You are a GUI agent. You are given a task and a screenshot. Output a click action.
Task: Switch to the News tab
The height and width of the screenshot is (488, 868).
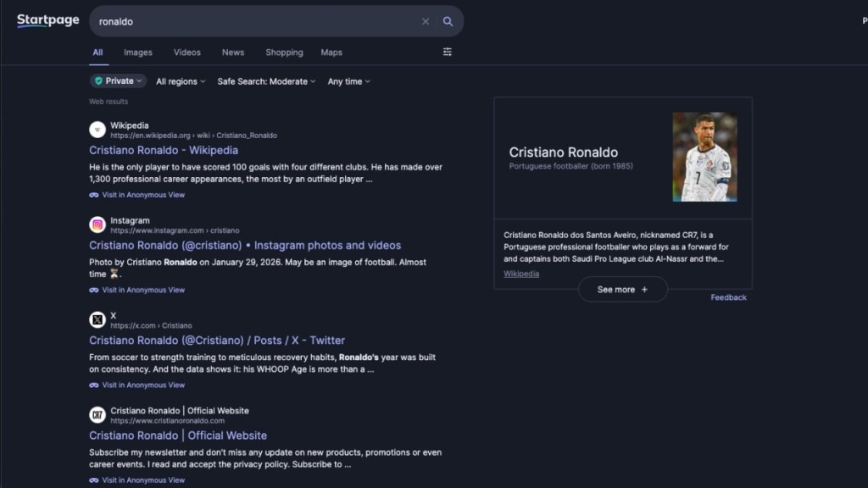[232, 52]
